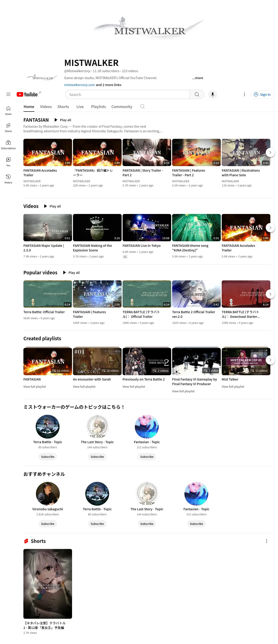
Task: Play all in Videos section
Action: (x=53, y=206)
